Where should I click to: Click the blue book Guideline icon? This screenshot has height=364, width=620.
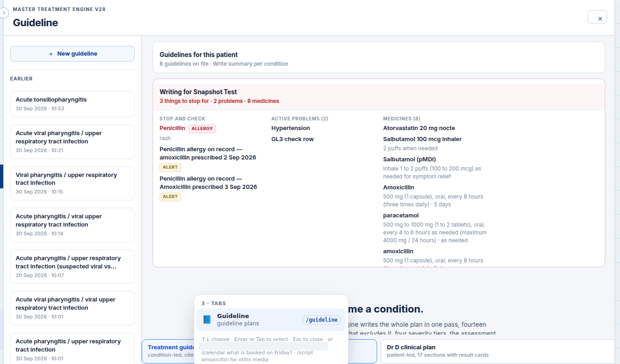pos(207,319)
